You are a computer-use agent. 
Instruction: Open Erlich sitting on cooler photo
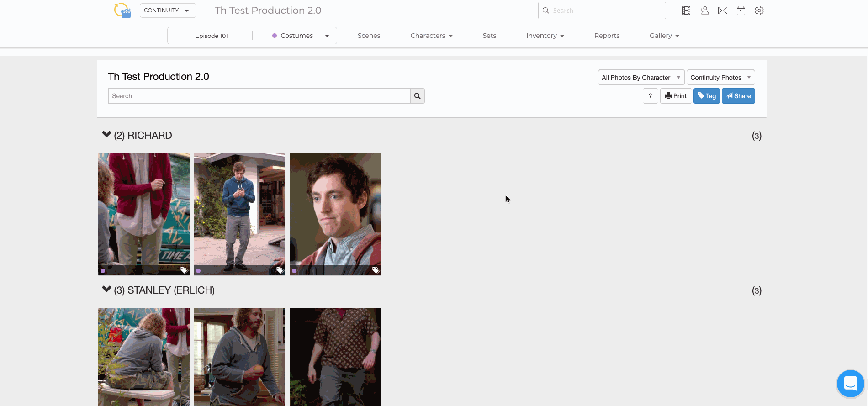[x=144, y=357]
